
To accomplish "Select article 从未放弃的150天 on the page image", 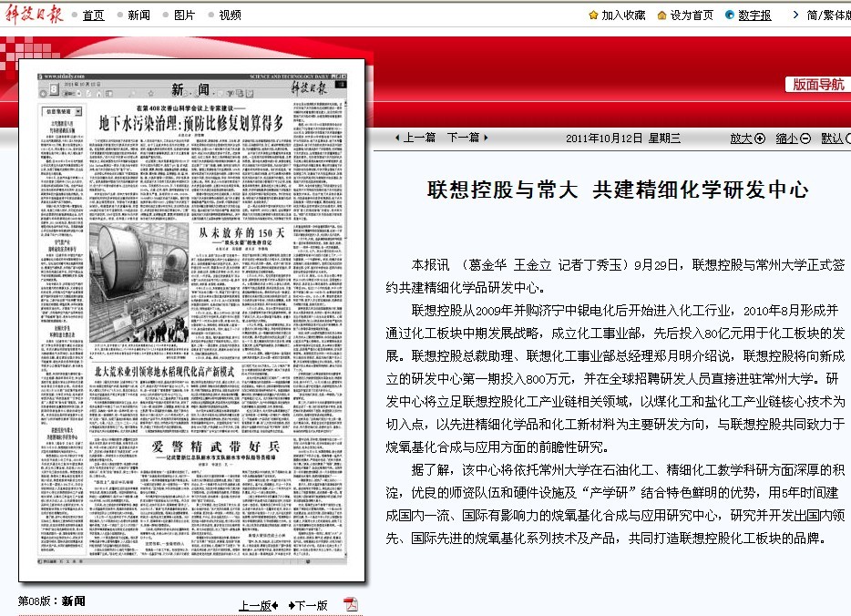I will pyautogui.click(x=241, y=233).
